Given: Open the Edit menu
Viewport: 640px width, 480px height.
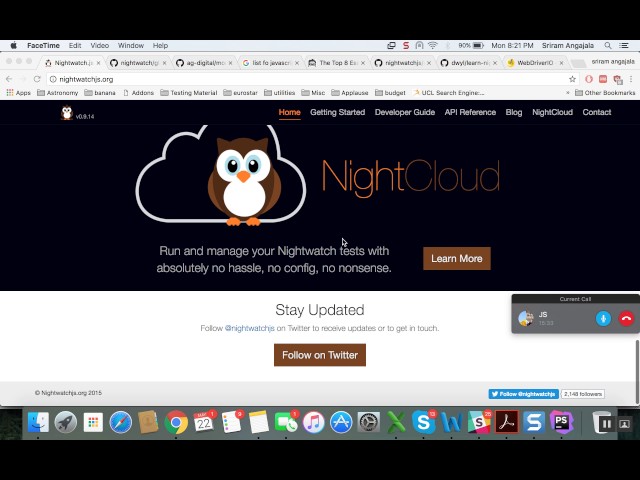Looking at the screenshot, I should (x=75, y=46).
